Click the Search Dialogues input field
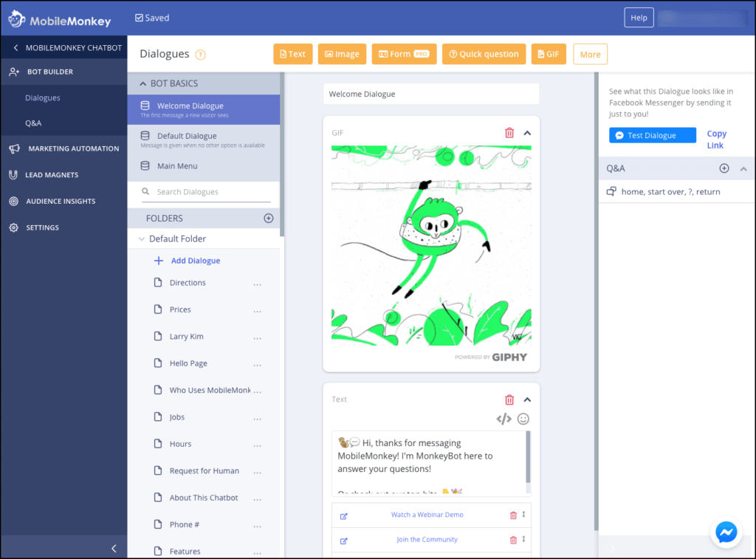 pyautogui.click(x=212, y=192)
